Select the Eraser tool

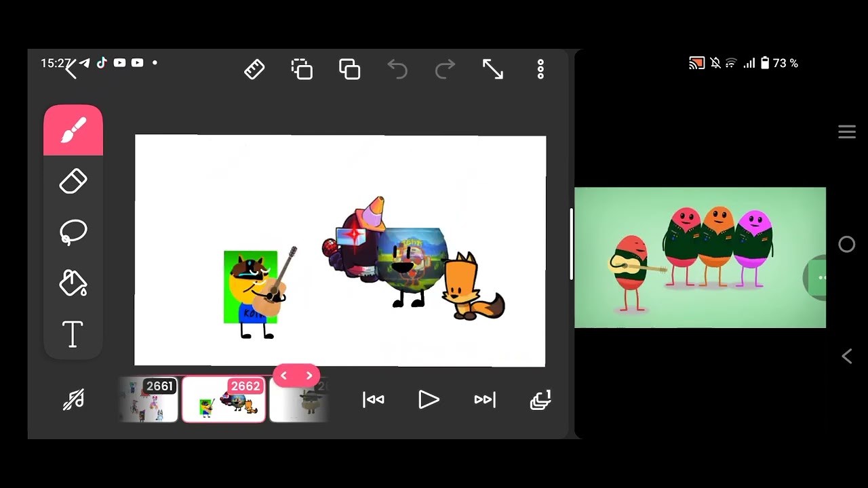[73, 182]
